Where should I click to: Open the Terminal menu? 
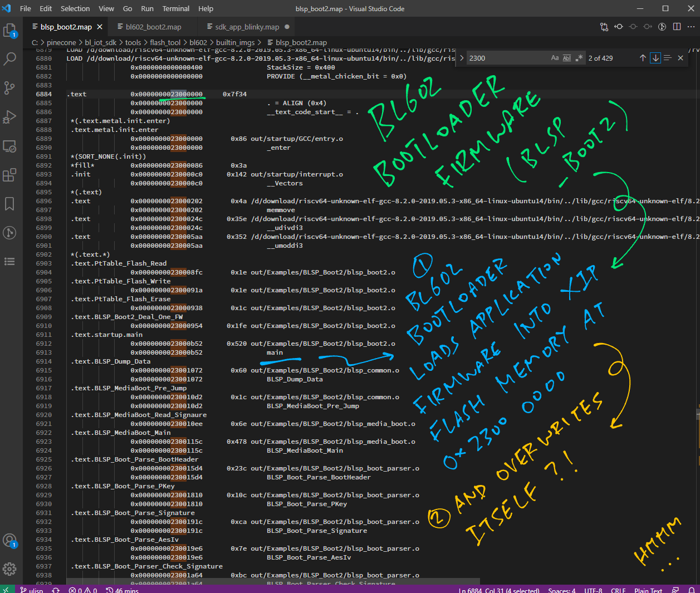point(175,8)
